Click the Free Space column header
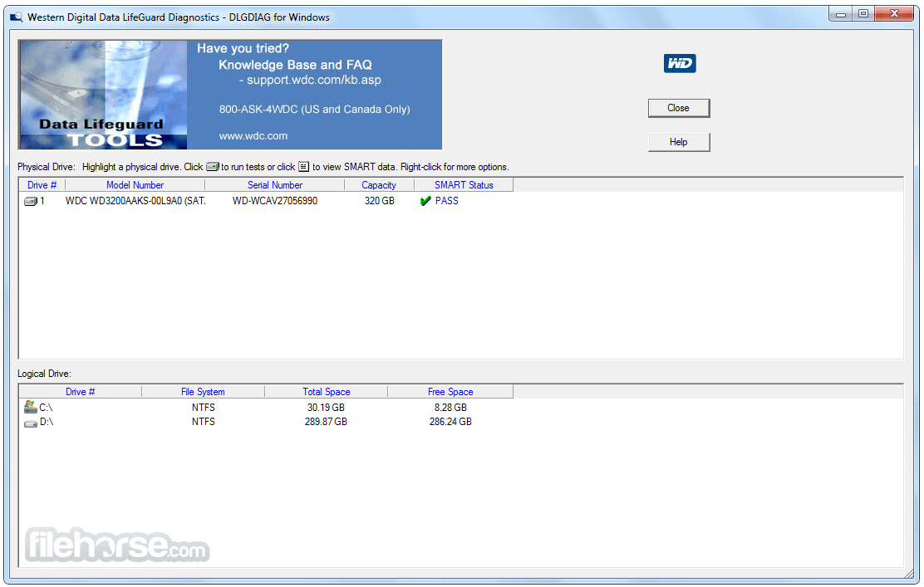 pyautogui.click(x=450, y=392)
